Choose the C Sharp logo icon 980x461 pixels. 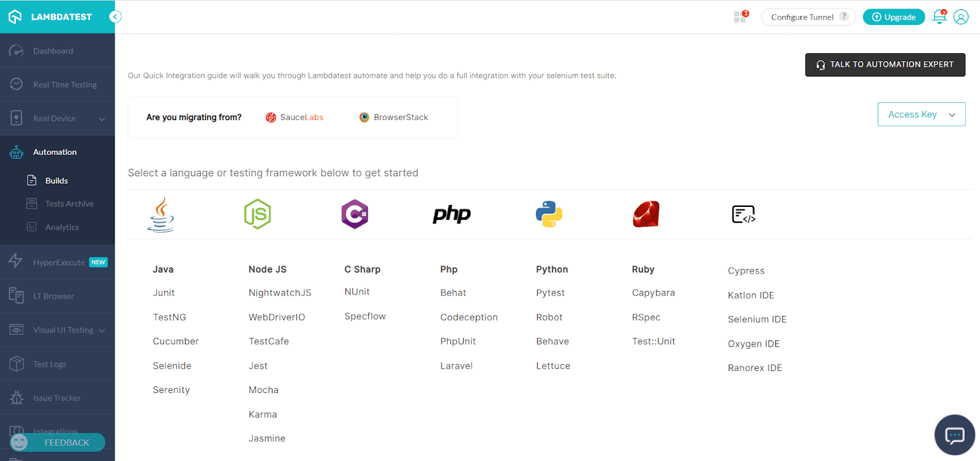point(355,214)
